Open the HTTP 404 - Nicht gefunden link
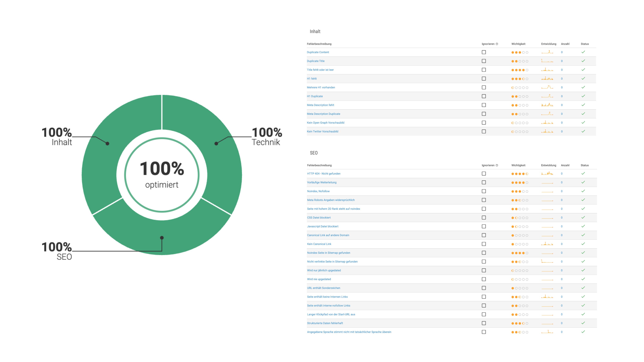 [324, 173]
